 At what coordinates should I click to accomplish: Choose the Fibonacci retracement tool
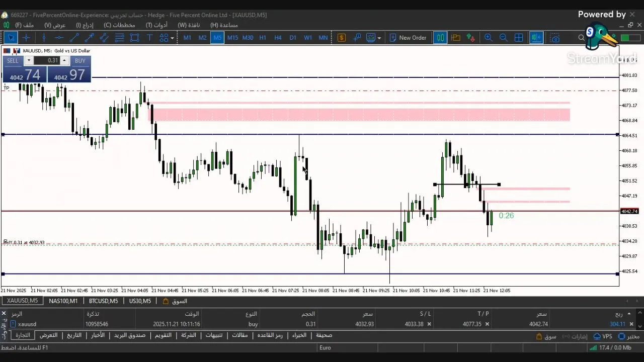coord(119,38)
